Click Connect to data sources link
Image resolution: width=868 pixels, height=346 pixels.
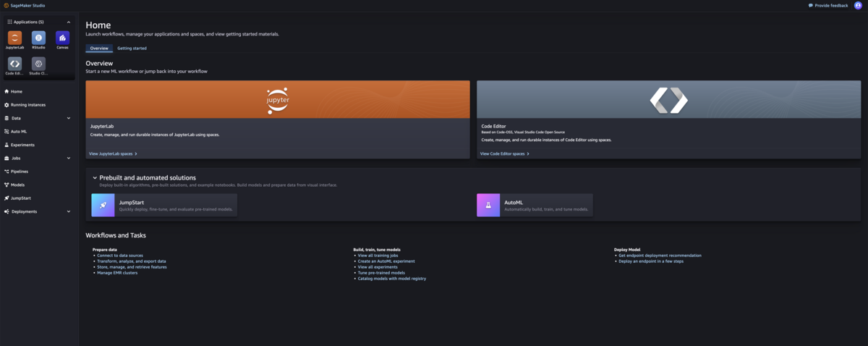coord(120,256)
